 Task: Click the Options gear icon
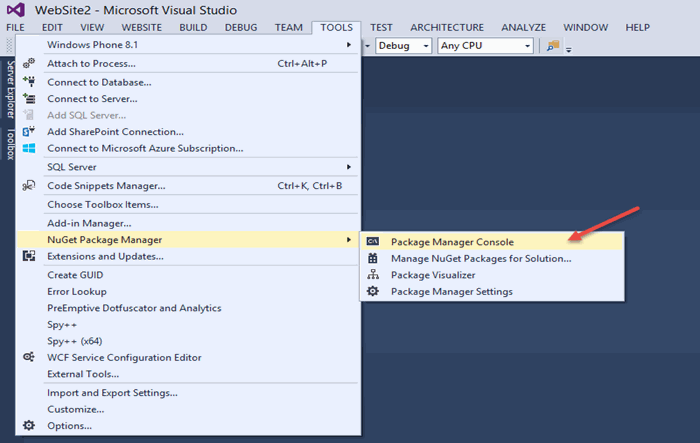[29, 425]
